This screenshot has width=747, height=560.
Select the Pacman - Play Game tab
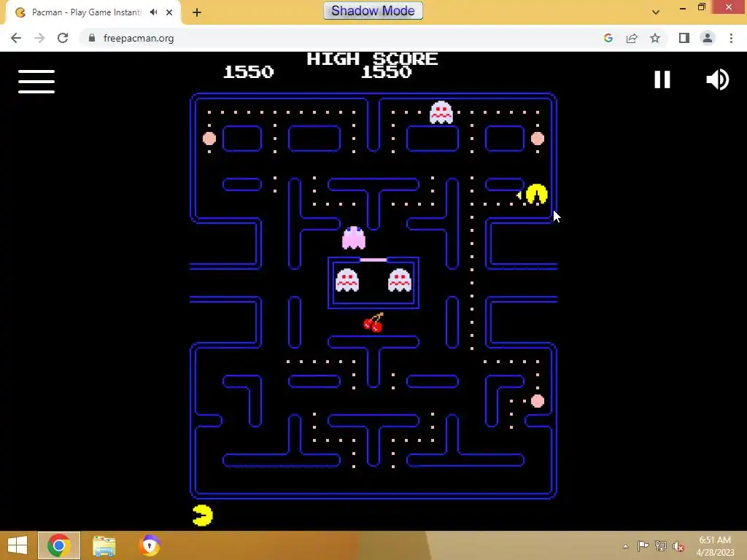point(93,12)
